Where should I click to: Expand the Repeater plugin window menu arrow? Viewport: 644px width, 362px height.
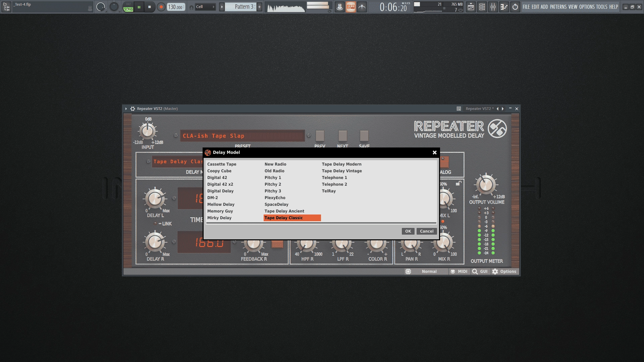tap(126, 109)
